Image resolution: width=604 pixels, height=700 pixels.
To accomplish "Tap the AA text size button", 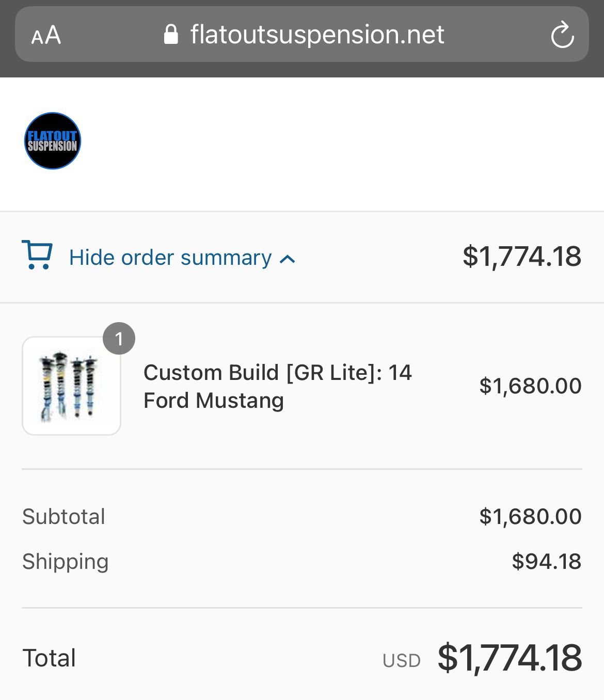I will pyautogui.click(x=46, y=36).
